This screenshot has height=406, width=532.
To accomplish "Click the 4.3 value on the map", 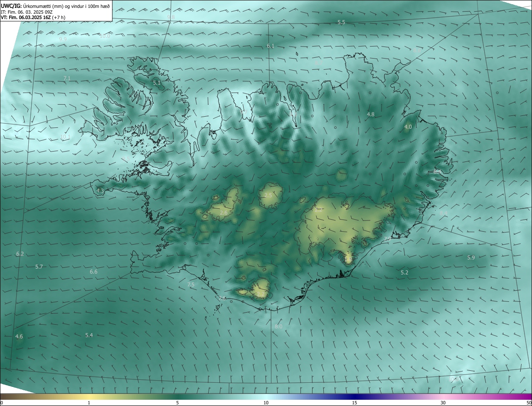I will tap(100, 191).
